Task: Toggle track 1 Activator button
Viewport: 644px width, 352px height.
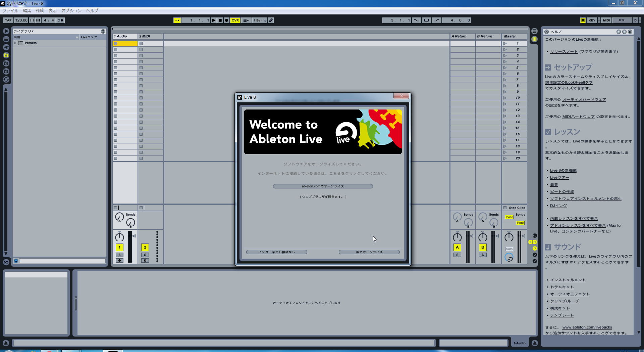Action: 119,247
